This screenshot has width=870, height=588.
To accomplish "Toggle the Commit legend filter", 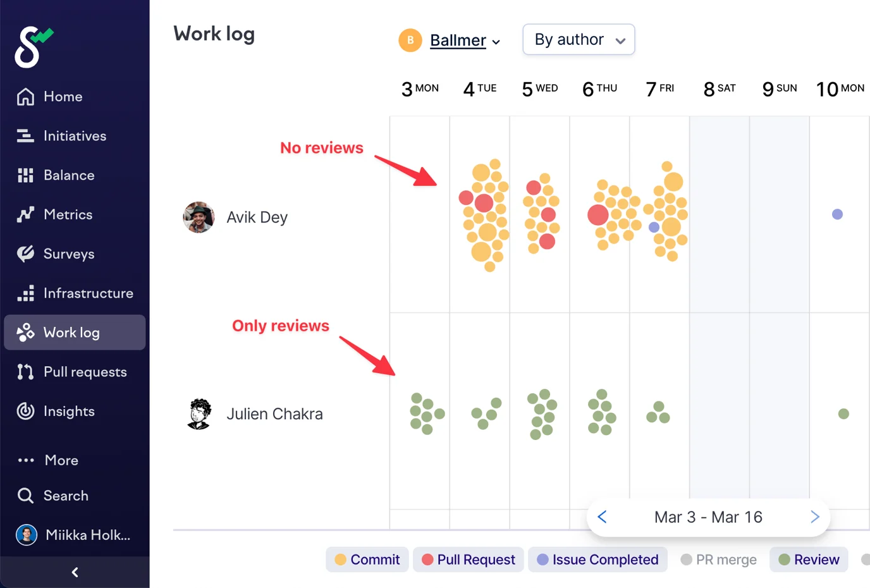I will tap(367, 560).
